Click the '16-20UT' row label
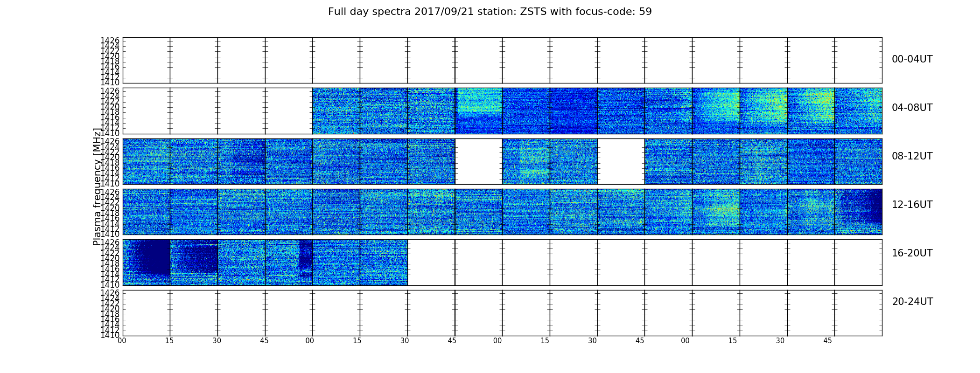 (x=912, y=254)
